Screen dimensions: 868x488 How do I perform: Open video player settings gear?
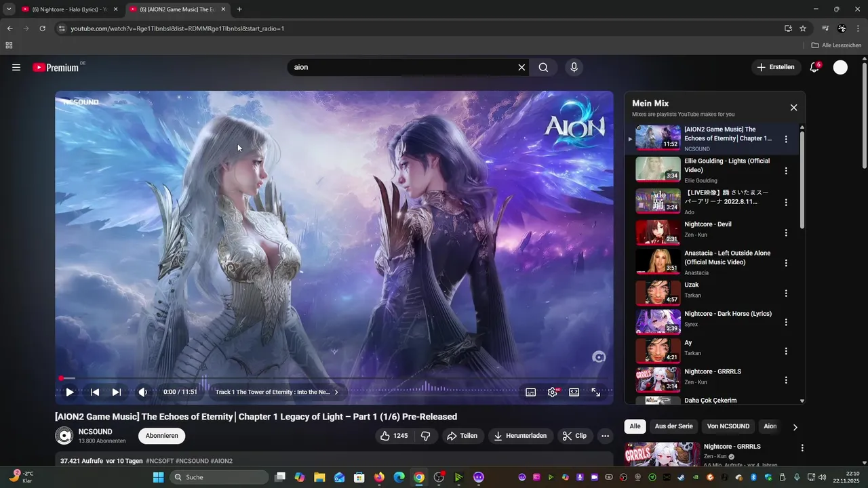tap(553, 392)
